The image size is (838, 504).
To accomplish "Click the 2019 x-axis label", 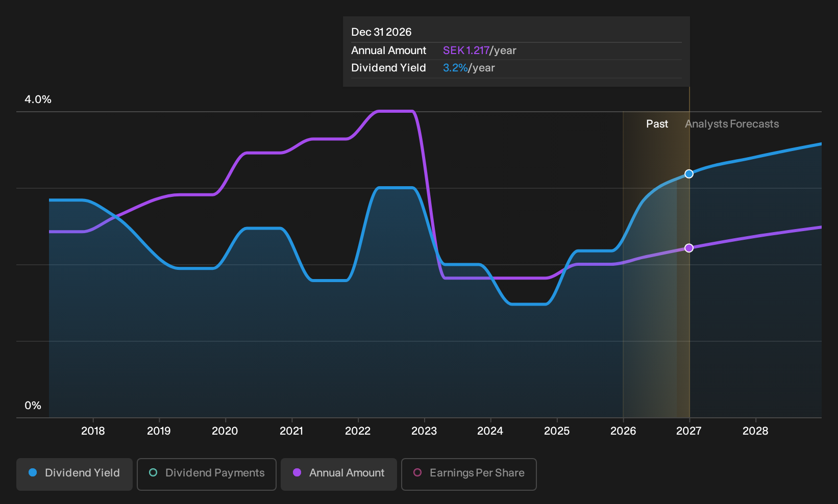I will click(159, 431).
